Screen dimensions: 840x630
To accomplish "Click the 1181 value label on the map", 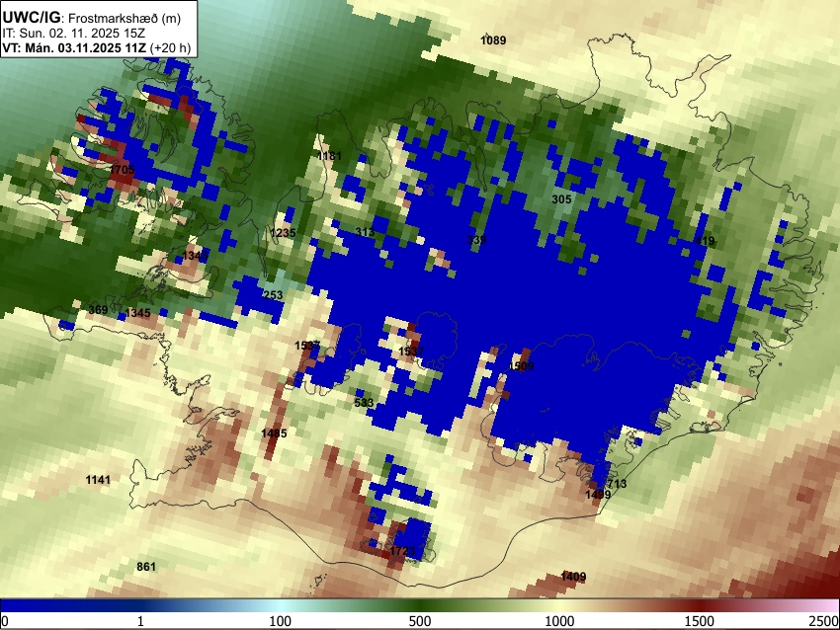I will tap(329, 156).
